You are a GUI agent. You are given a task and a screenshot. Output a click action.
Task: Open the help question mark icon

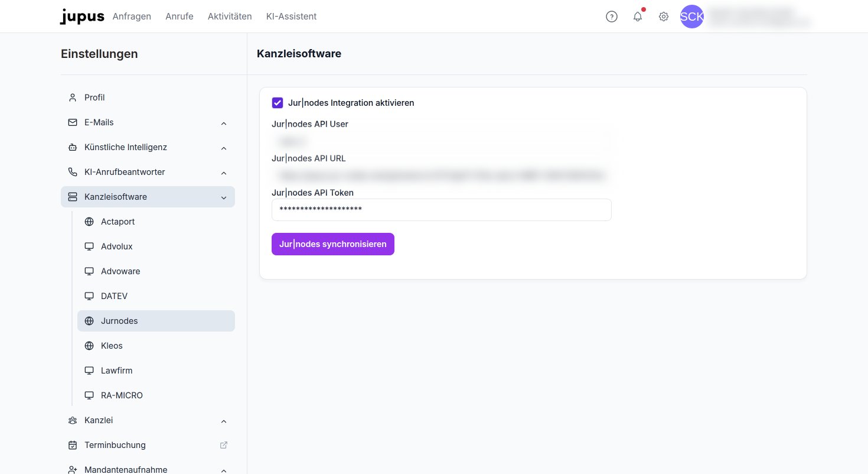click(x=612, y=17)
